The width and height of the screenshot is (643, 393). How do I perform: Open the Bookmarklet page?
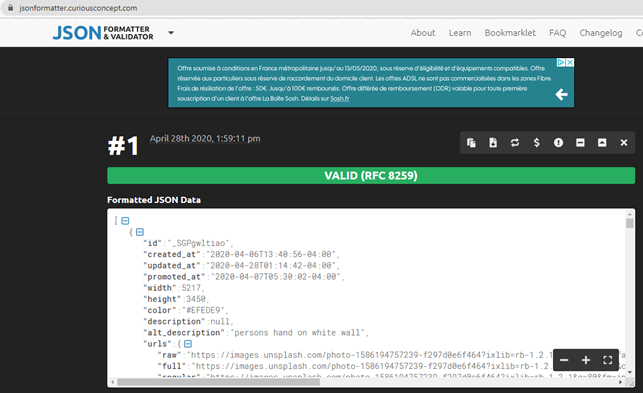[x=510, y=33]
